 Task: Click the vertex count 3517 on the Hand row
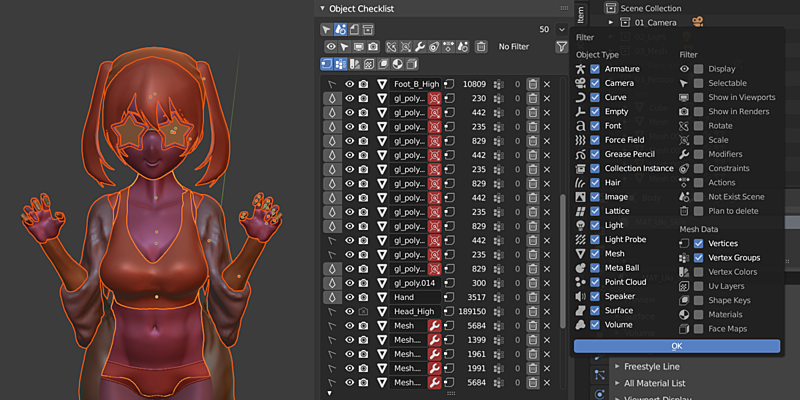pos(476,297)
